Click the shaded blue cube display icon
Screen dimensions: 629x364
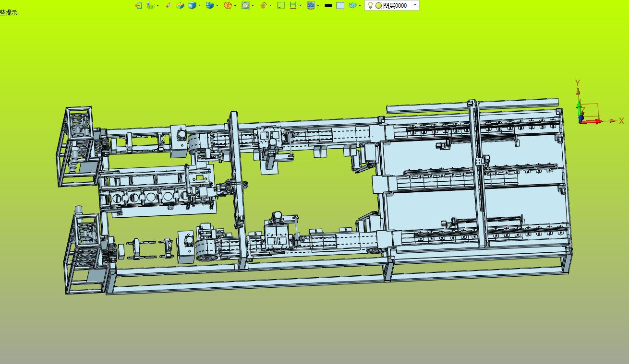[192, 5]
